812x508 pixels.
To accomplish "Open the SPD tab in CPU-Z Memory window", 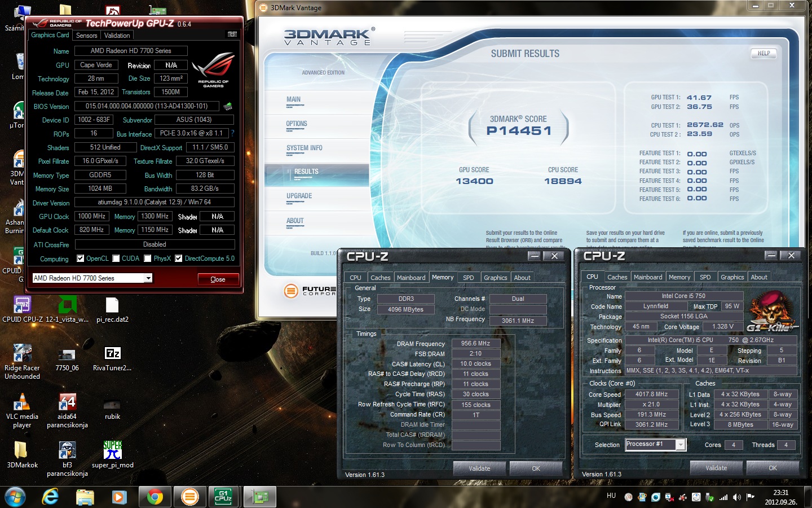I will 468,278.
